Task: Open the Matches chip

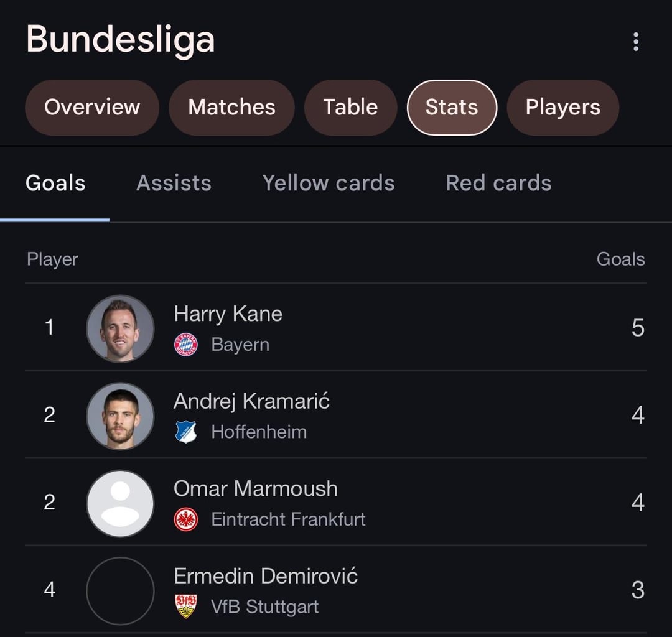Action: [x=232, y=108]
